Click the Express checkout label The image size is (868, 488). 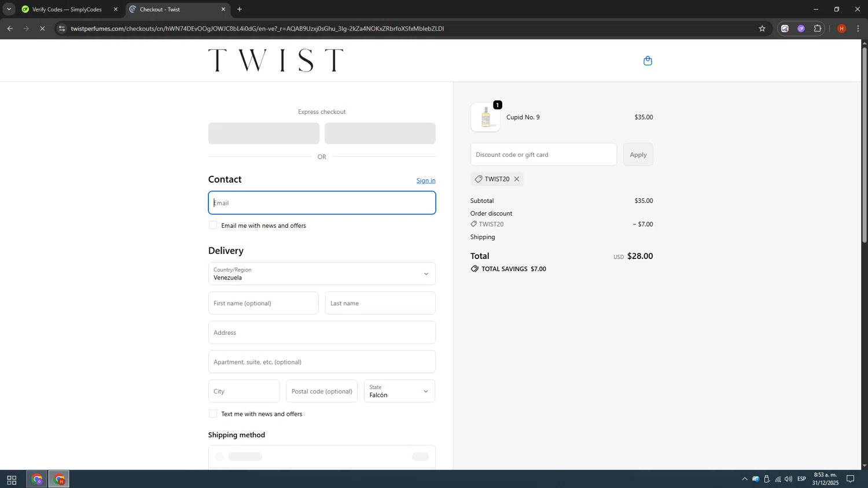pos(322,112)
